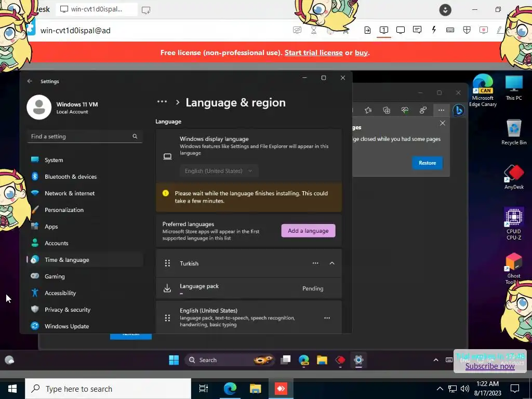The width and height of the screenshot is (532, 399).
Task: Click host volume speaker icon
Action: [x=465, y=389]
